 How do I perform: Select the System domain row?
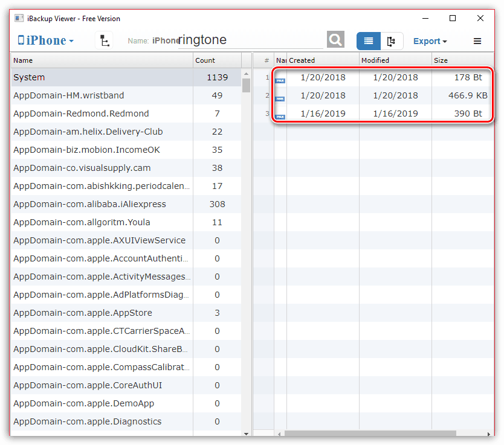(126, 77)
